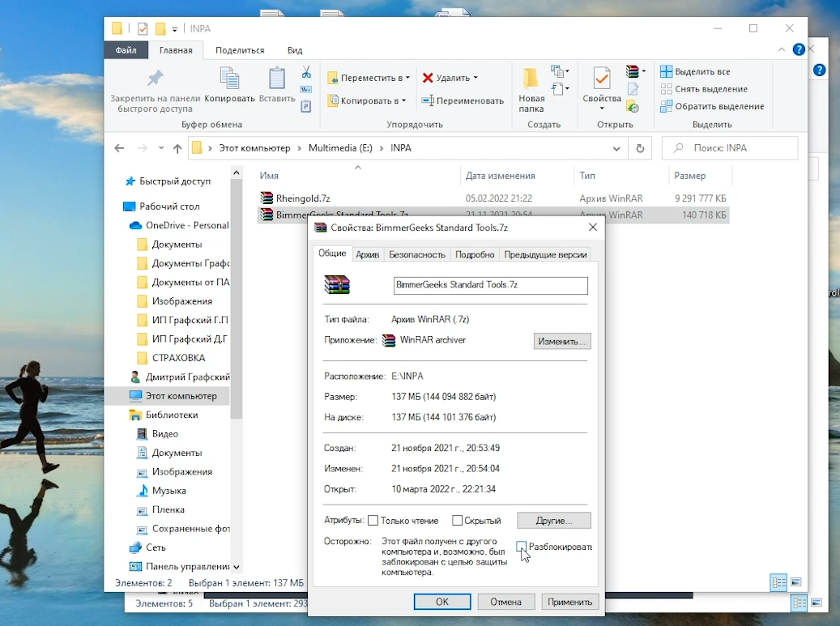Collapse the ribbon with the chevron
The height and width of the screenshot is (626, 840).
tap(782, 49)
